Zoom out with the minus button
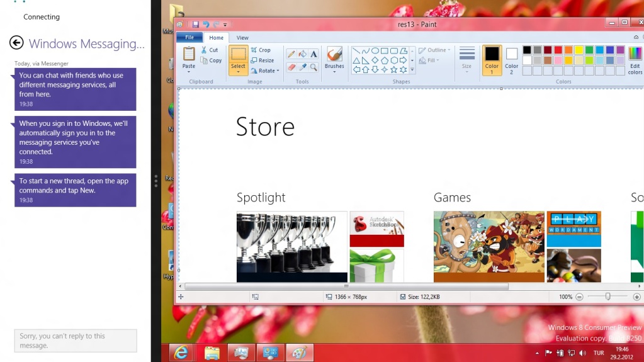This screenshot has width=644, height=362. 579,297
